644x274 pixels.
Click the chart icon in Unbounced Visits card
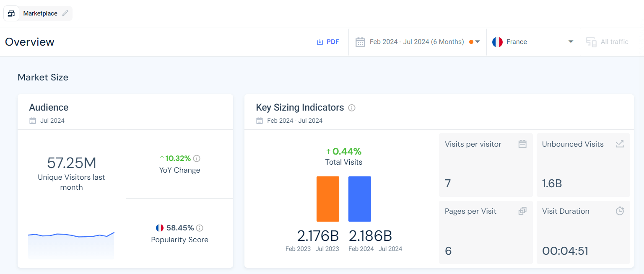619,144
